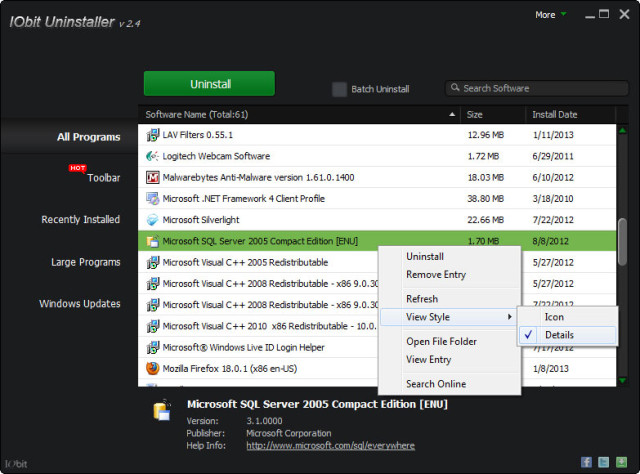Click the 38.80 MB size value
Image resolution: width=640 pixels, height=474 pixels.
click(x=486, y=199)
